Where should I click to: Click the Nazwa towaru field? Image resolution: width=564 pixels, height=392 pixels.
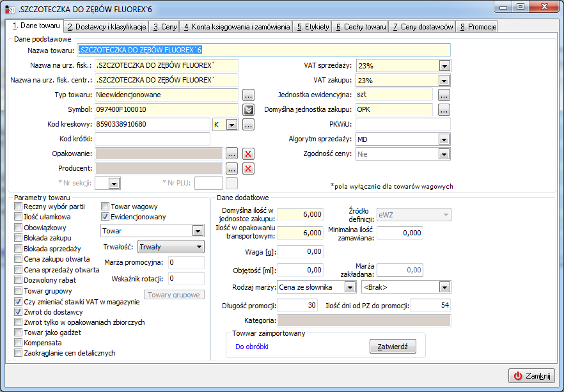pyautogui.click(x=263, y=50)
